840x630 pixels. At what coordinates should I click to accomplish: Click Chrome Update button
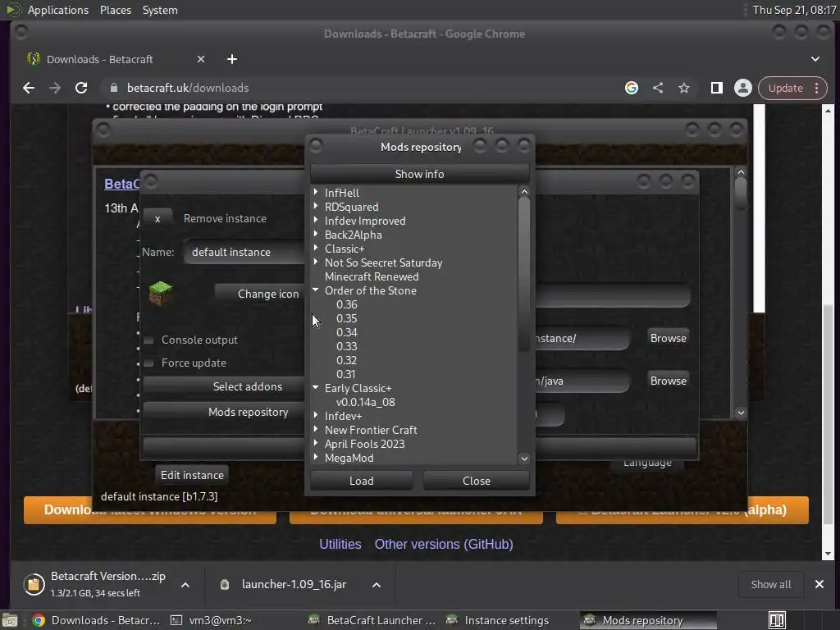point(785,88)
